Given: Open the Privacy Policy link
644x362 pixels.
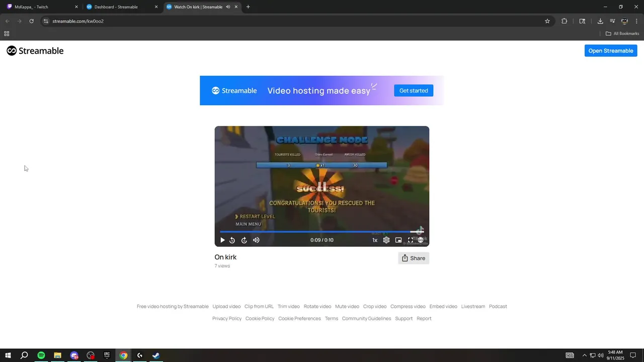Looking at the screenshot, I should tap(227, 318).
